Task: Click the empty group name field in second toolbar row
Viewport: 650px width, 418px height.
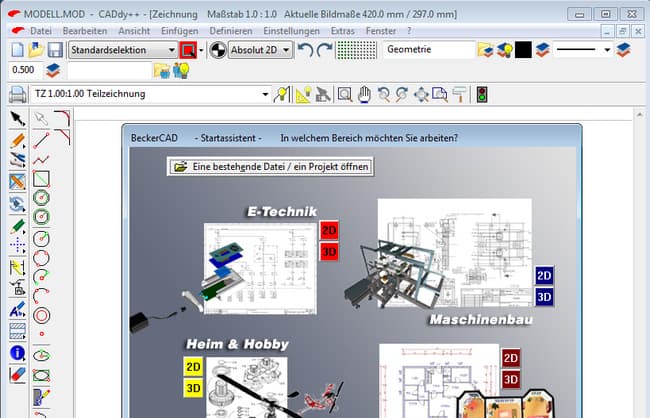Action: [x=109, y=70]
